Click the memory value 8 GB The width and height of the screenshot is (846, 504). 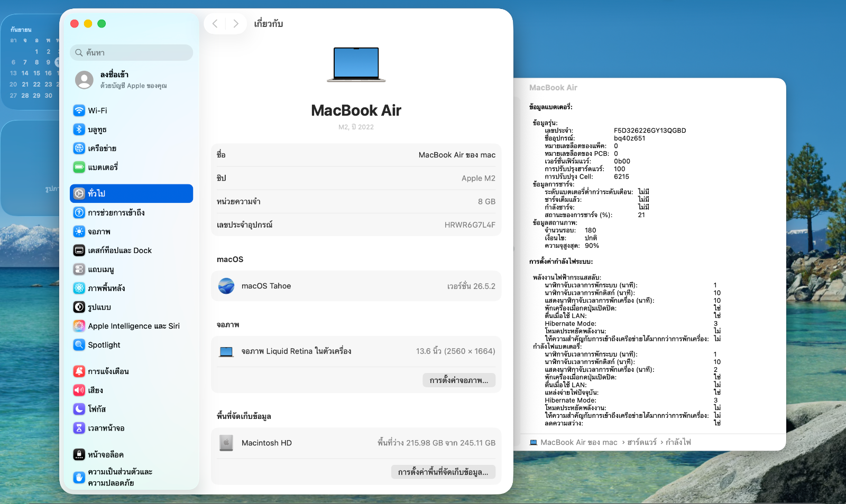pyautogui.click(x=486, y=201)
